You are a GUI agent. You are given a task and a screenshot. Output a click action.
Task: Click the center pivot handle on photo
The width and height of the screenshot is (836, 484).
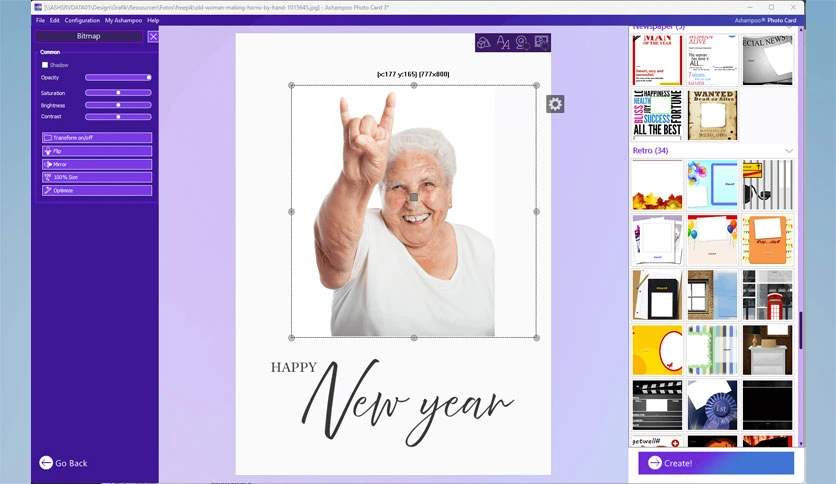tap(414, 197)
